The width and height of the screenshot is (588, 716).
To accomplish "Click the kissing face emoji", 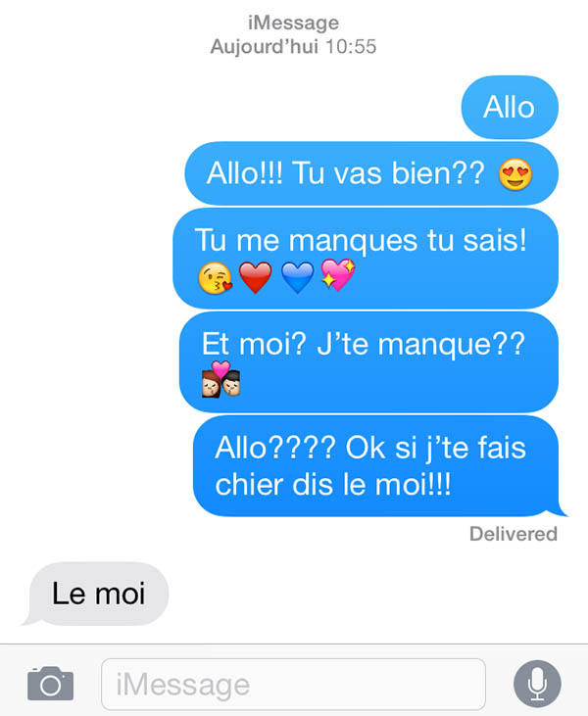I will coord(215,277).
